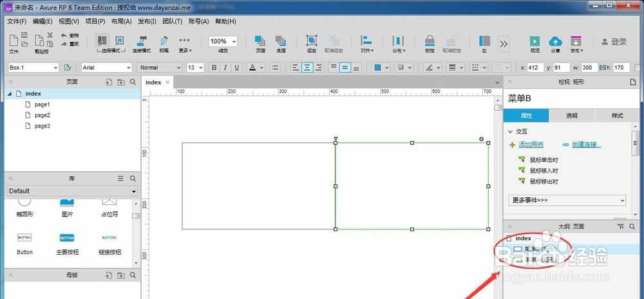Open the 编辑(E) menu

pos(43,21)
